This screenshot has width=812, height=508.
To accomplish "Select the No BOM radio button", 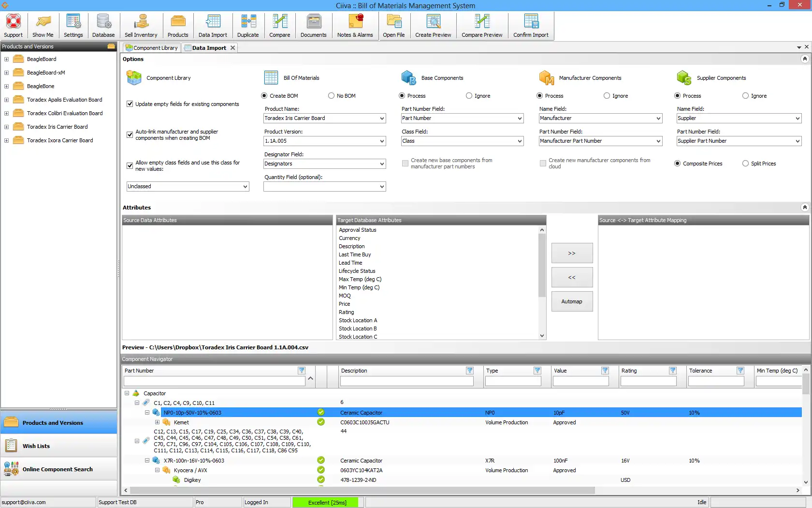I will pos(331,96).
